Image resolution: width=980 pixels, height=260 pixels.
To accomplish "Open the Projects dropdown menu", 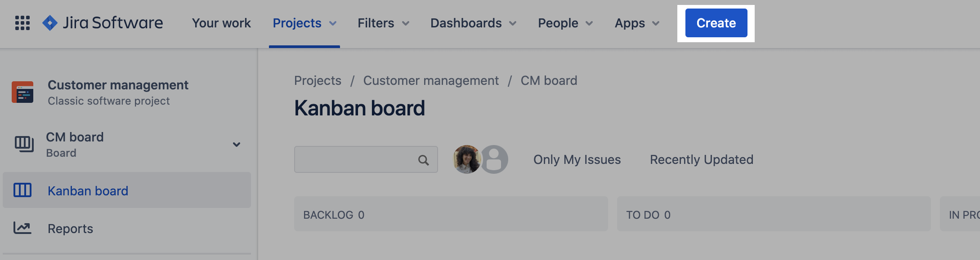I will [304, 23].
